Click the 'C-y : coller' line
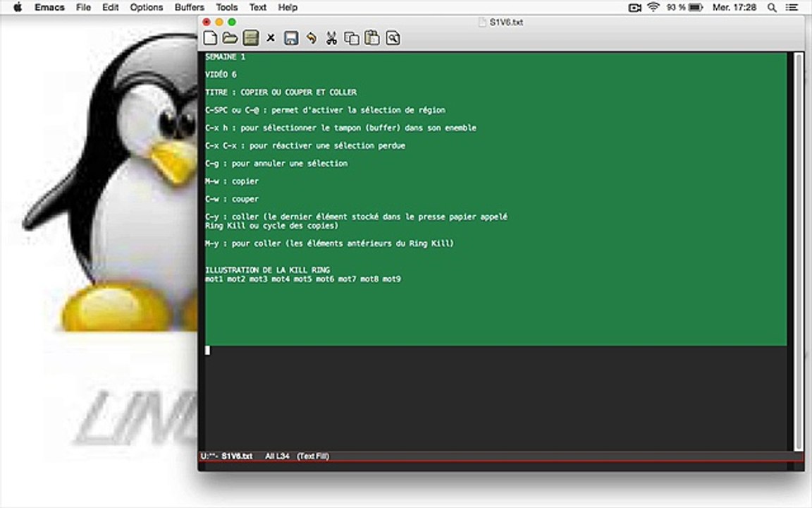812x508 pixels. click(x=356, y=217)
